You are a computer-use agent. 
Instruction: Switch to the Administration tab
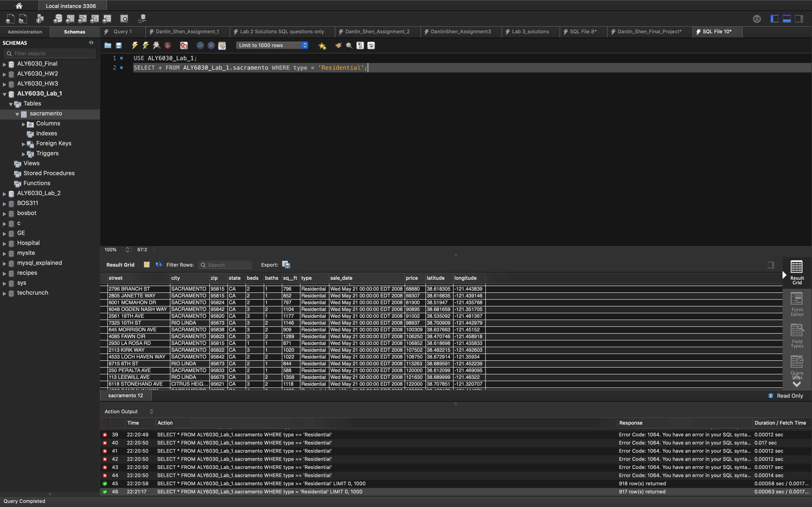pyautogui.click(x=25, y=32)
